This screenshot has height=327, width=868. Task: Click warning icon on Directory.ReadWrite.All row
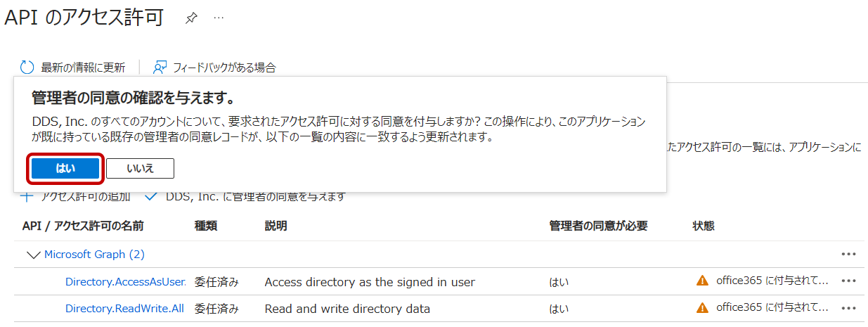click(x=701, y=308)
